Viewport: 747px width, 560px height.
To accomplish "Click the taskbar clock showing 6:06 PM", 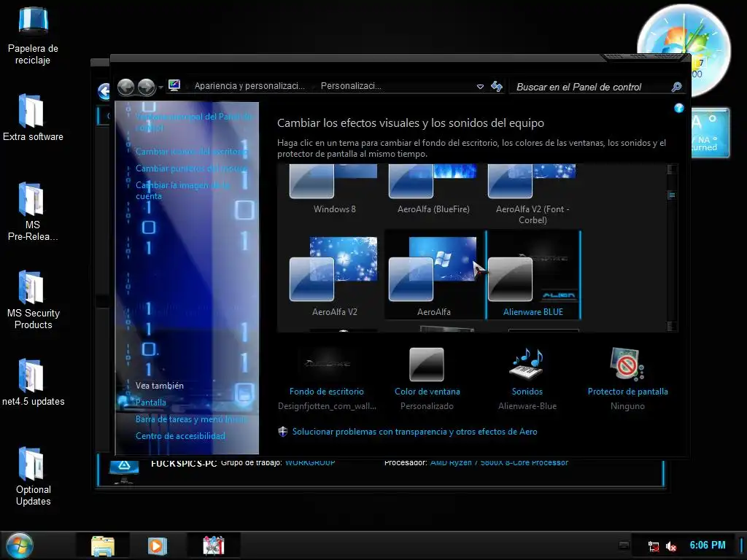I will tap(708, 545).
